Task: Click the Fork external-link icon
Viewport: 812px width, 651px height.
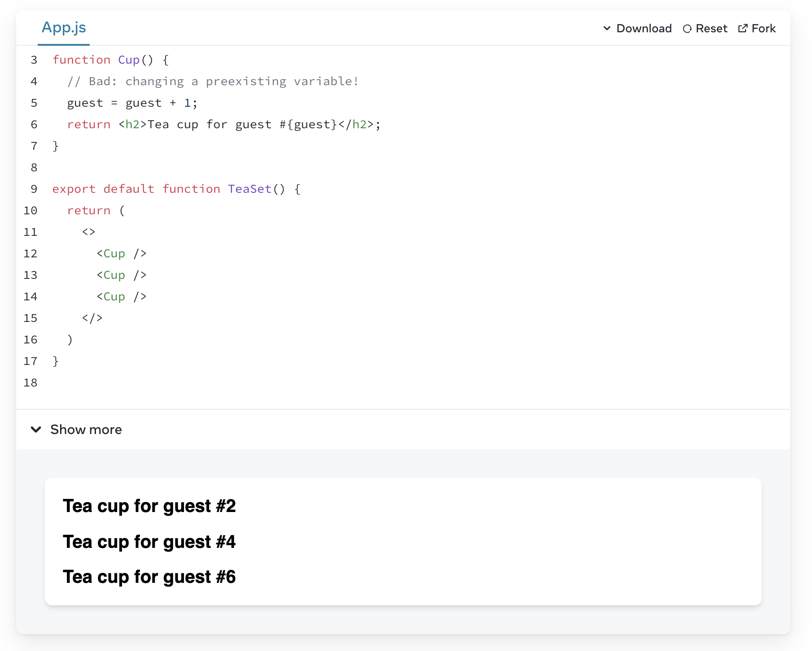Action: [x=743, y=28]
